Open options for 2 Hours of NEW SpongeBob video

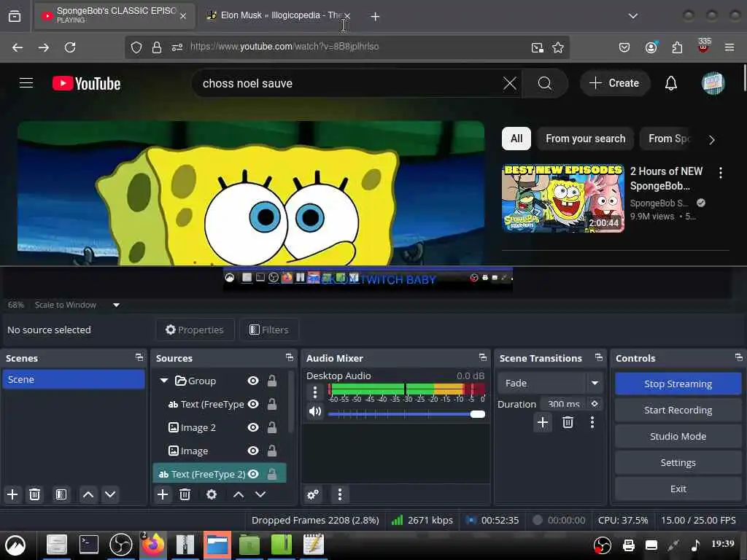pyautogui.click(x=720, y=172)
